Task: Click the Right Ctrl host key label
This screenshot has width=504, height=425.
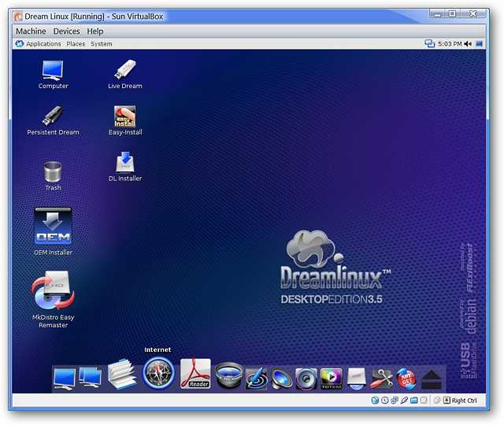Action: (464, 401)
